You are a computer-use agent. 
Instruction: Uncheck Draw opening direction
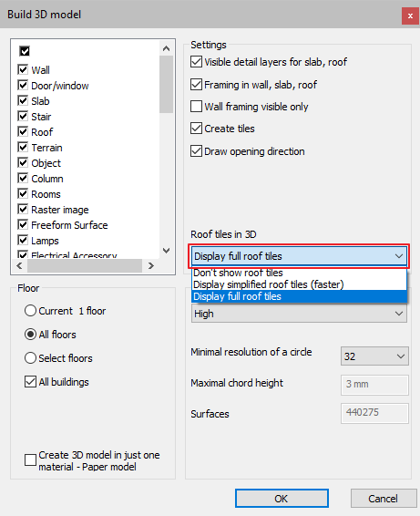pyautogui.click(x=197, y=151)
